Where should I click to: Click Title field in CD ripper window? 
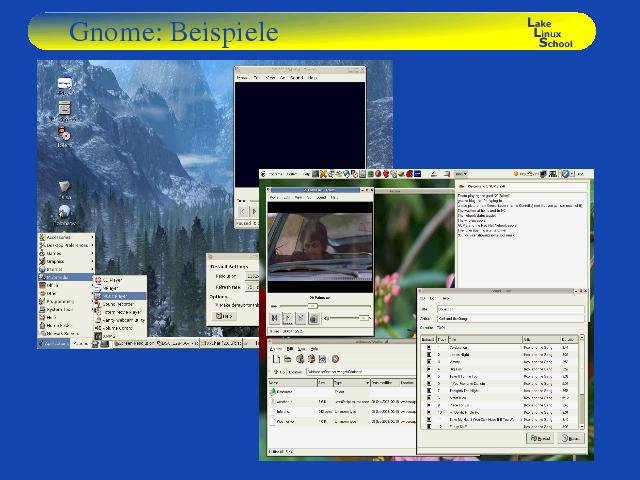(511, 309)
